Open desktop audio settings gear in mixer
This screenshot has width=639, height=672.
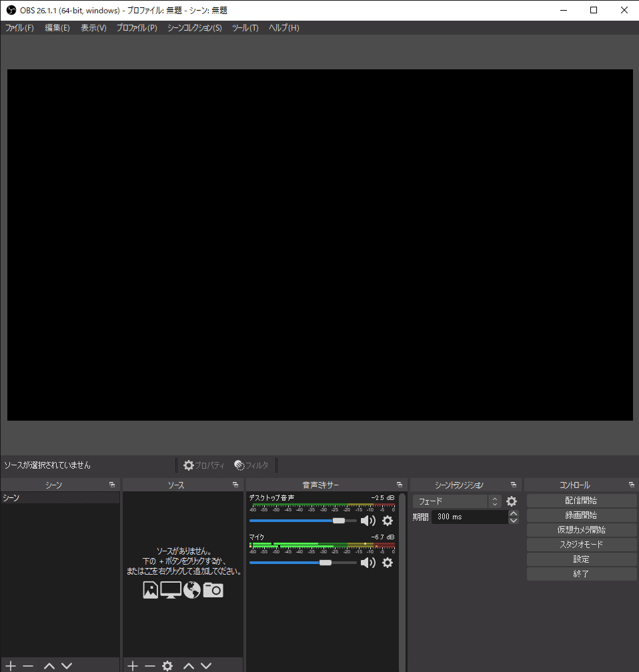(388, 521)
